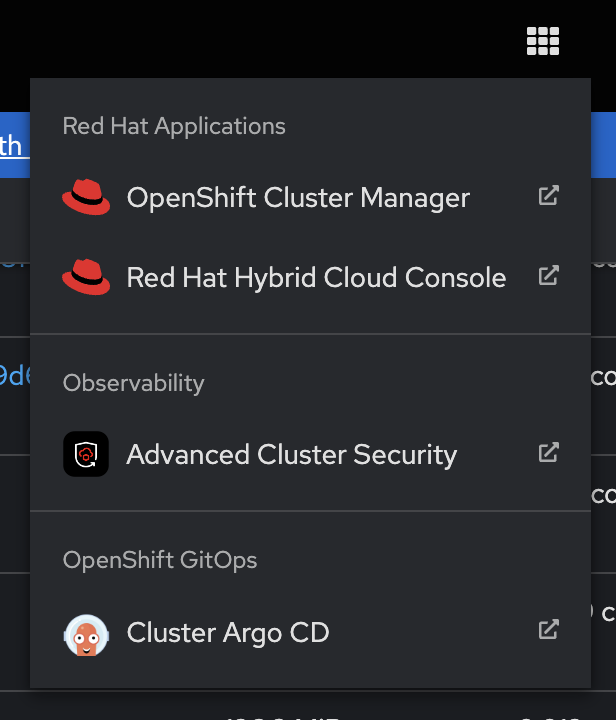Open Cluster Argo CD menu entry
616x720 pixels.
pyautogui.click(x=310, y=632)
